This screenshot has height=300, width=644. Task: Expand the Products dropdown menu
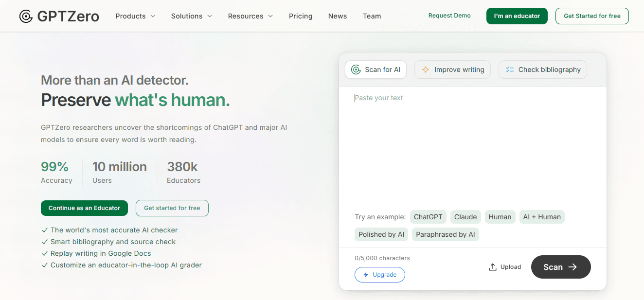(135, 16)
